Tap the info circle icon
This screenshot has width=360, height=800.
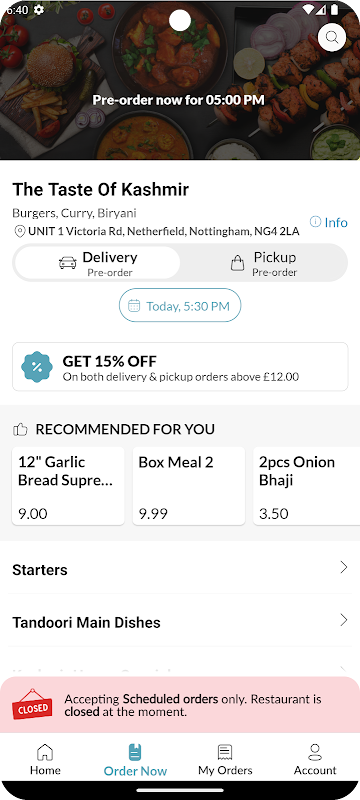pos(316,222)
